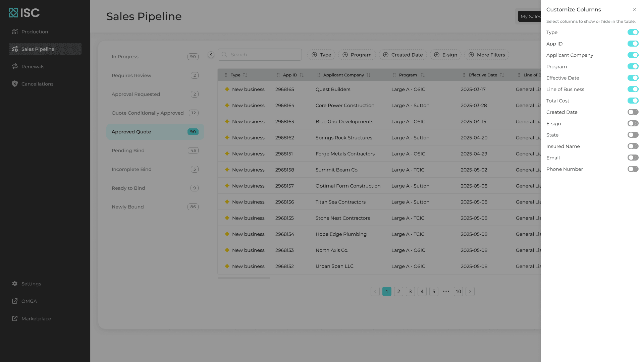Open the Type filter dropdown
Screen dimensions: 644x362
coord(321,55)
